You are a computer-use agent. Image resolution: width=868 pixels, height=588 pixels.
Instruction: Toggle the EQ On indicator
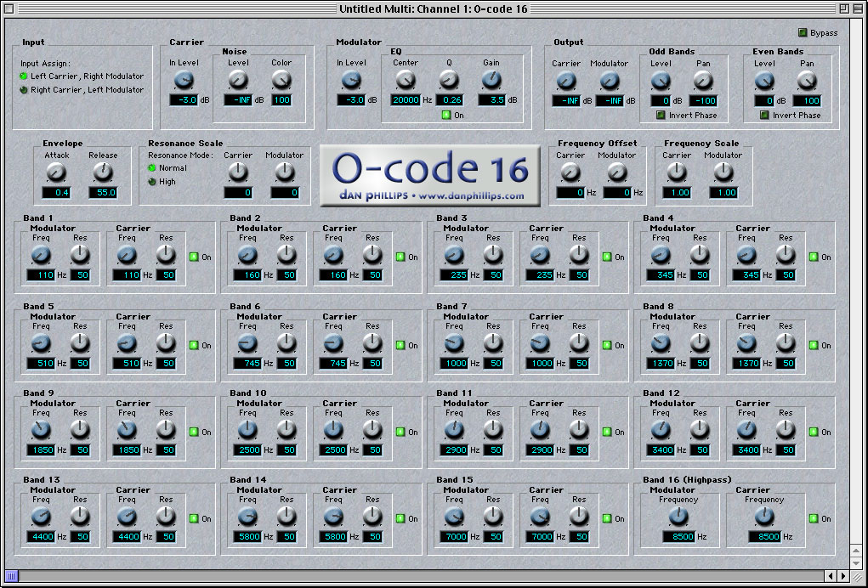446,115
